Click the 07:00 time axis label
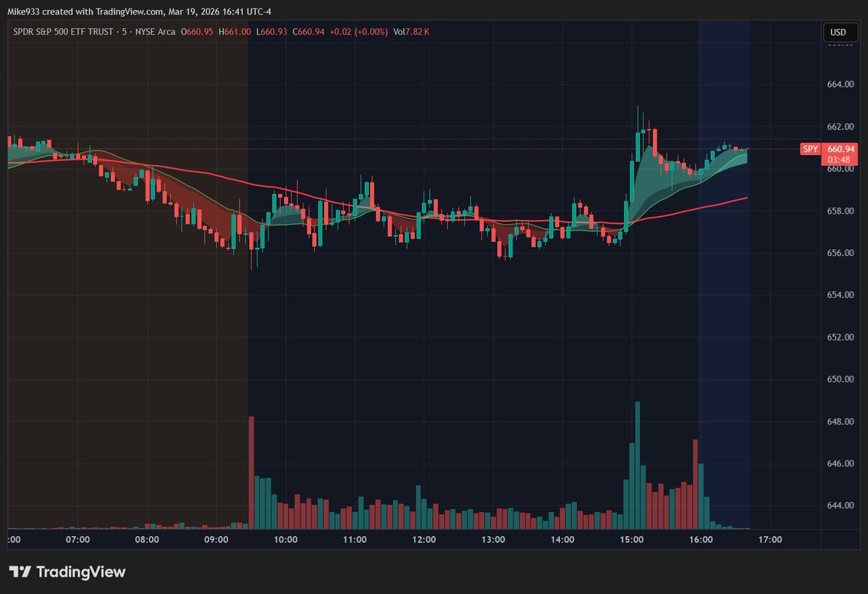 click(77, 540)
